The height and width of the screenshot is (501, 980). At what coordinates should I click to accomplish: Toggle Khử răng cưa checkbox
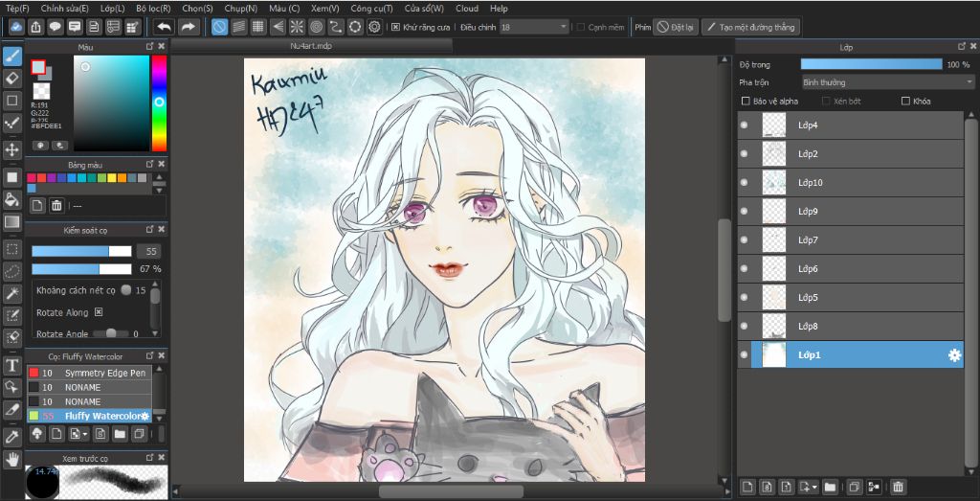(395, 27)
